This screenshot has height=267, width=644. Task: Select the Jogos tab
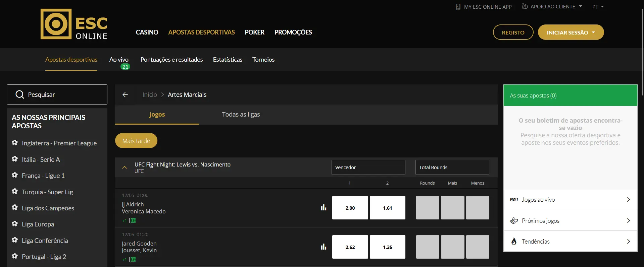click(157, 115)
